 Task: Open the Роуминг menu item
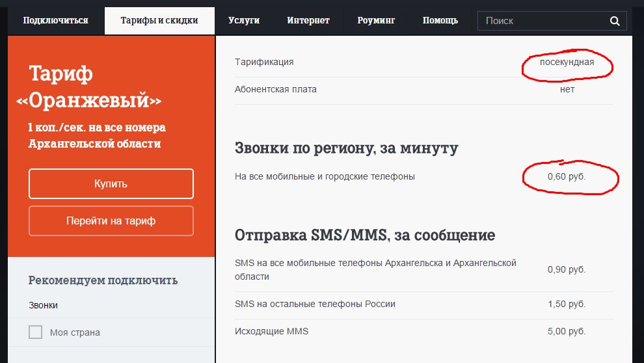[376, 21]
